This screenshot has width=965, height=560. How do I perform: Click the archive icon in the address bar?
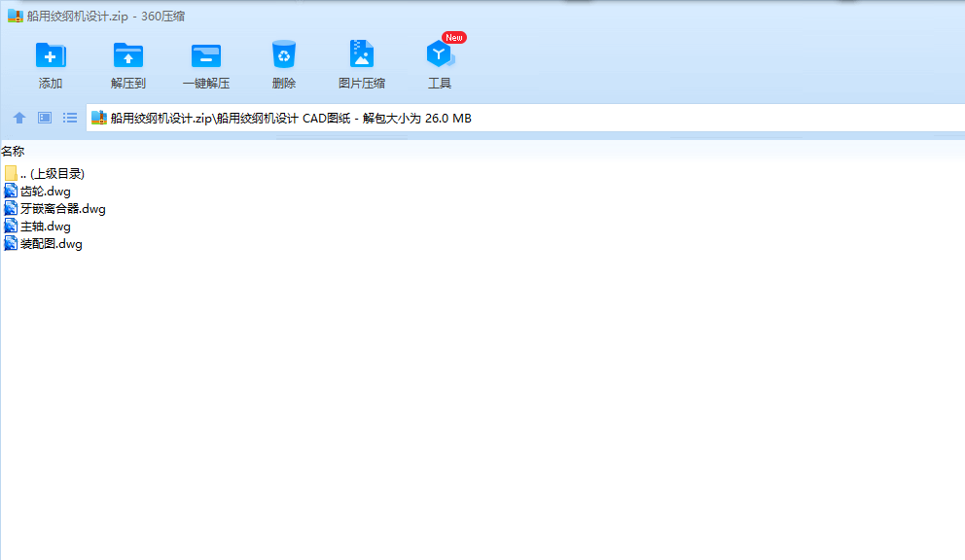click(x=99, y=118)
